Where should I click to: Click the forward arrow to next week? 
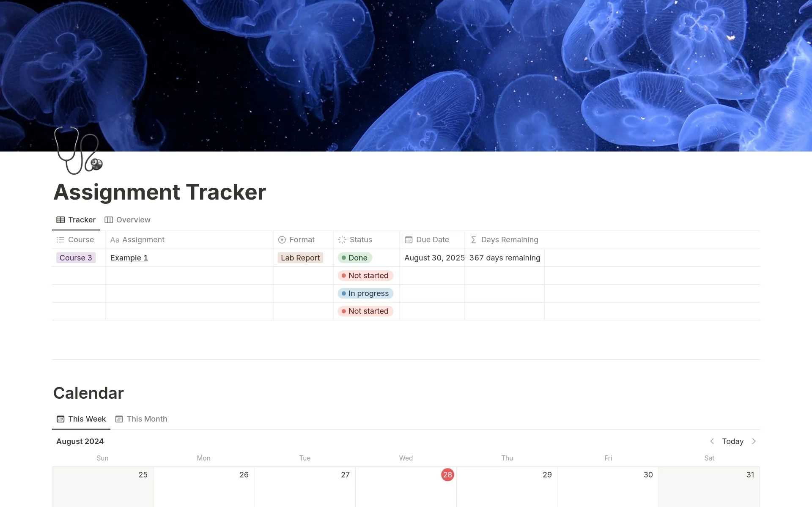tap(754, 441)
